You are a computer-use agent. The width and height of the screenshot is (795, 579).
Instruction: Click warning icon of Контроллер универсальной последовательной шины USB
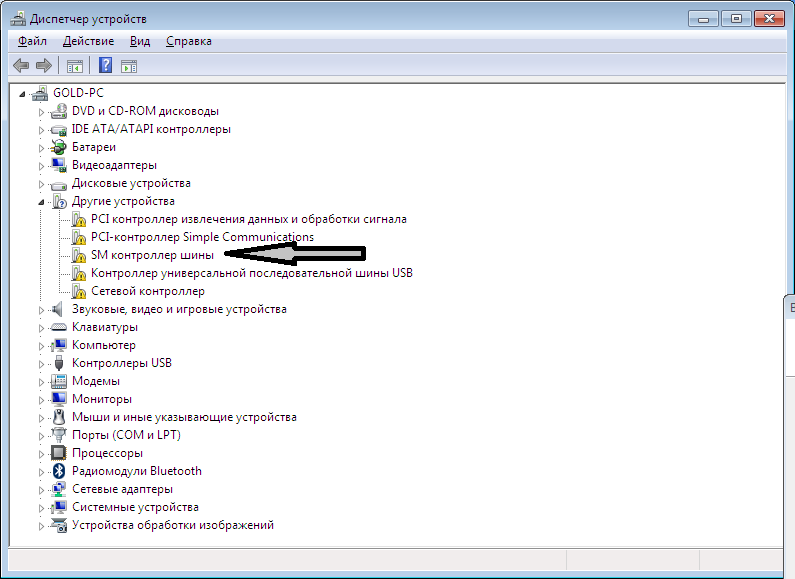pyautogui.click(x=78, y=273)
